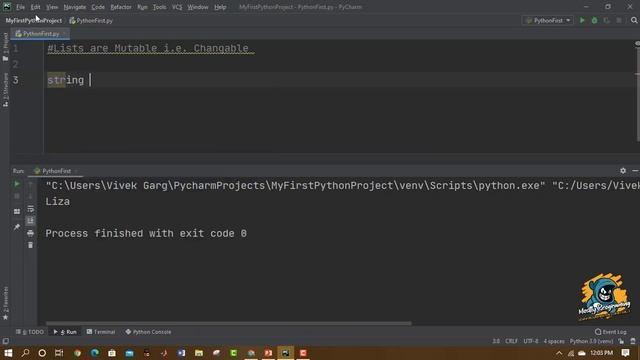Screen dimensions: 640x360
Task: Open the Favorites tool window sidebar tab
Action: (5, 303)
